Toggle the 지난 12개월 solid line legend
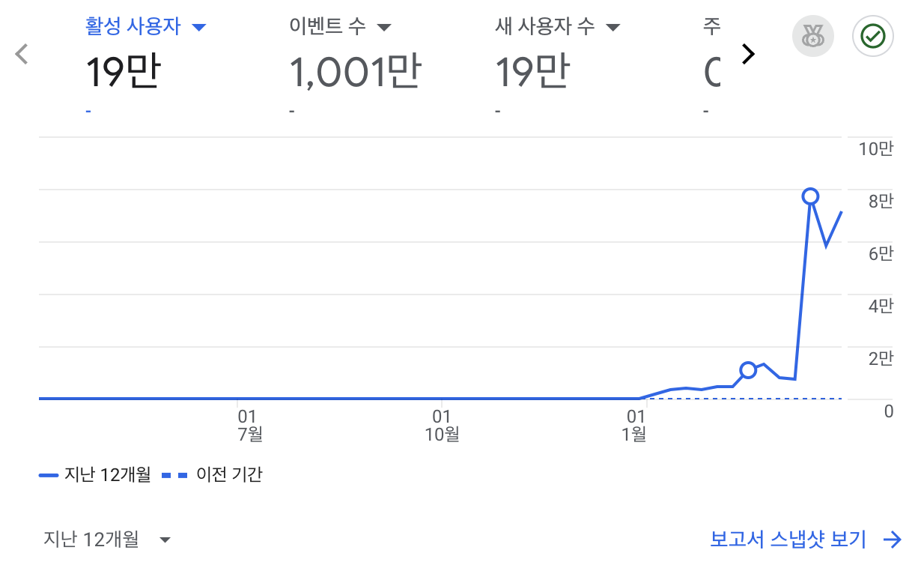Screen dimensions: 924x571 [95, 474]
